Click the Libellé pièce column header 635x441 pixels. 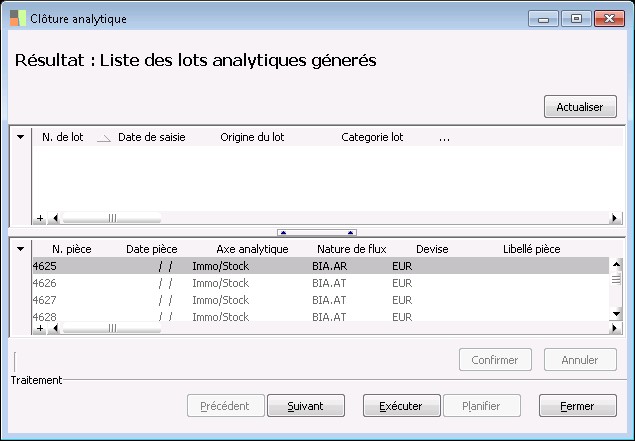point(532,249)
